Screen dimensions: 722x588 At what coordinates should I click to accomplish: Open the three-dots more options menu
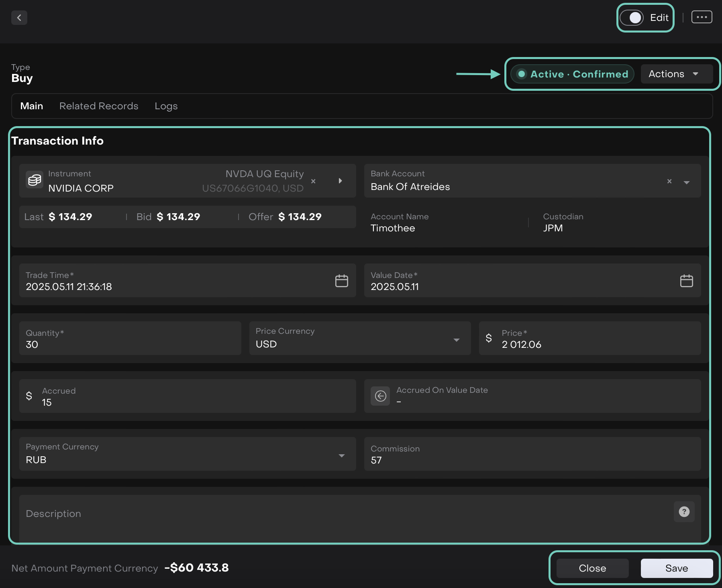point(702,17)
